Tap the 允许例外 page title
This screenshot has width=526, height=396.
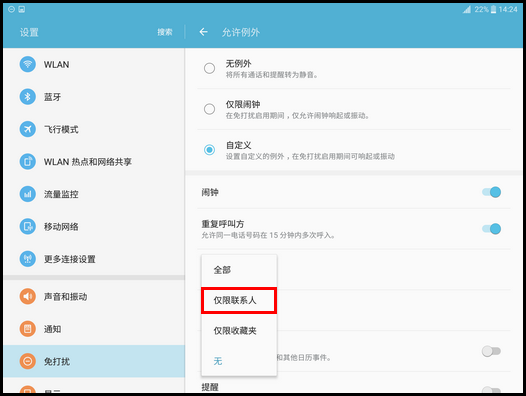click(x=241, y=32)
